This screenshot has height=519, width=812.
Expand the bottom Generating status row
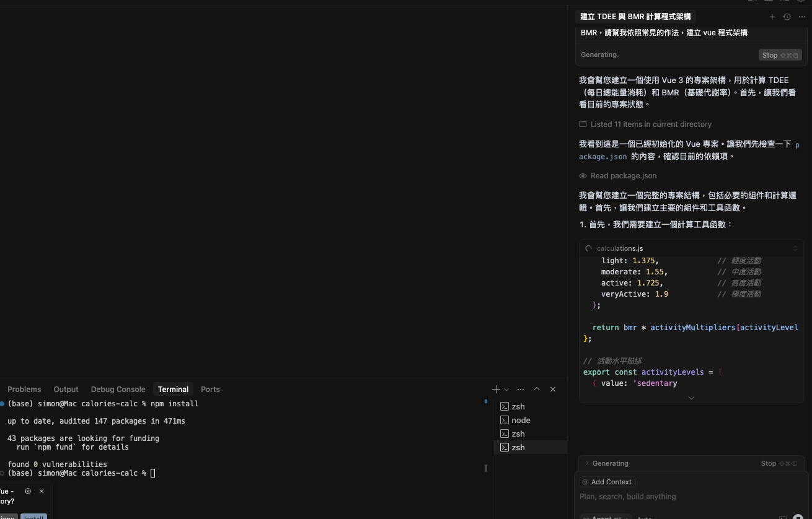point(587,463)
